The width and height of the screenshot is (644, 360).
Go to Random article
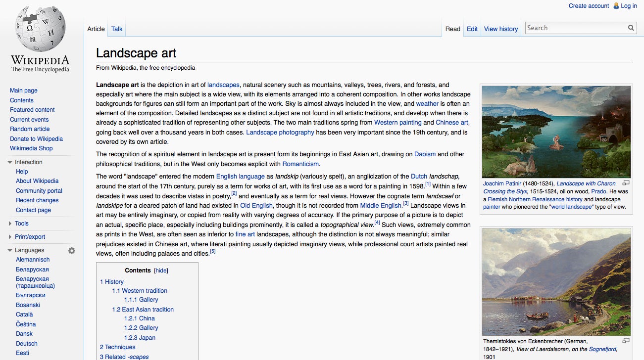(x=30, y=129)
